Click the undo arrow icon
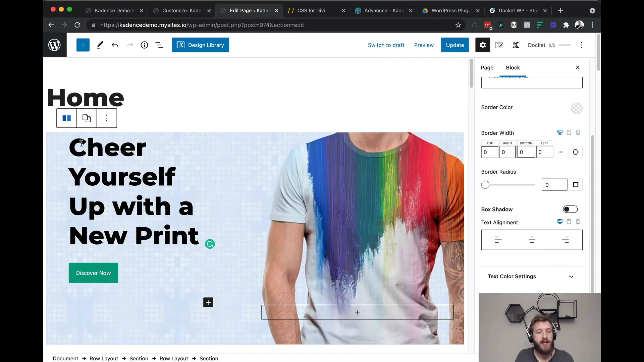This screenshot has height=362, width=644. [x=115, y=45]
